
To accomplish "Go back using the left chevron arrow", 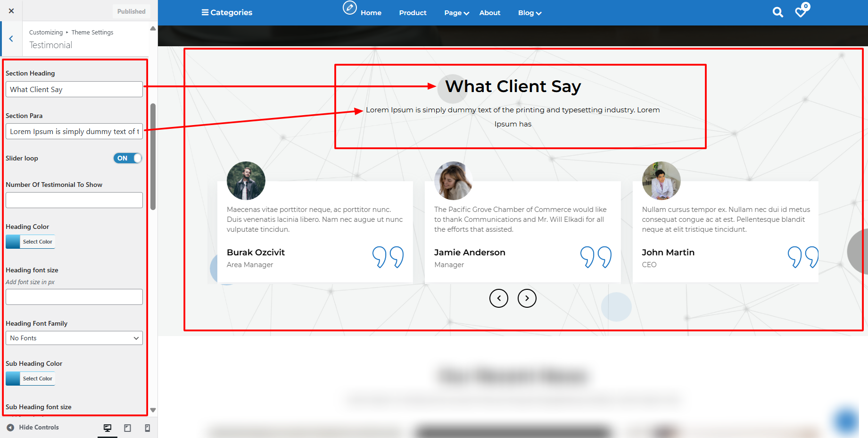I will (x=11, y=39).
